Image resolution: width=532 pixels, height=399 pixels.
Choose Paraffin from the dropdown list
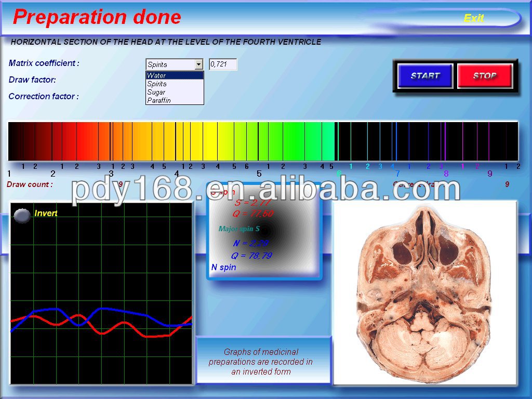point(175,100)
